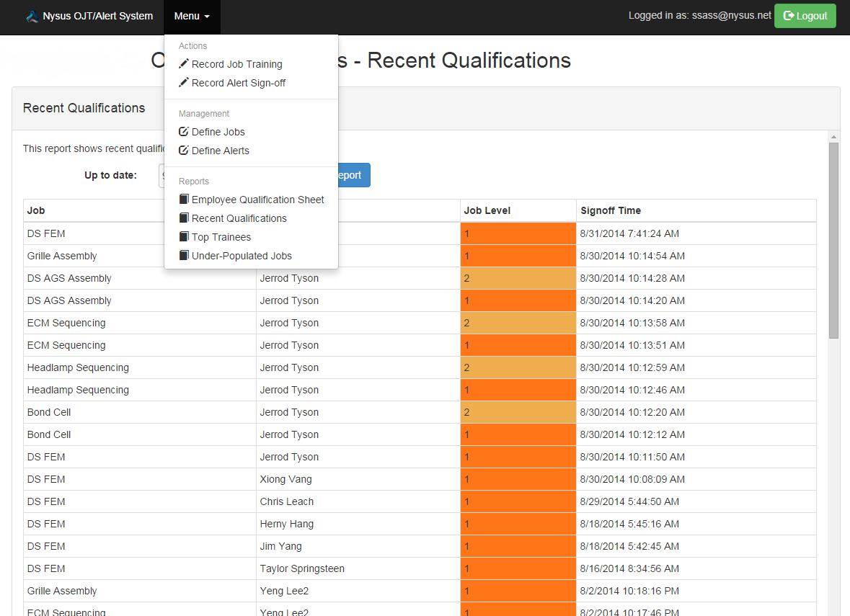
Task: Click the Signoff Time column header
Action: (x=611, y=210)
